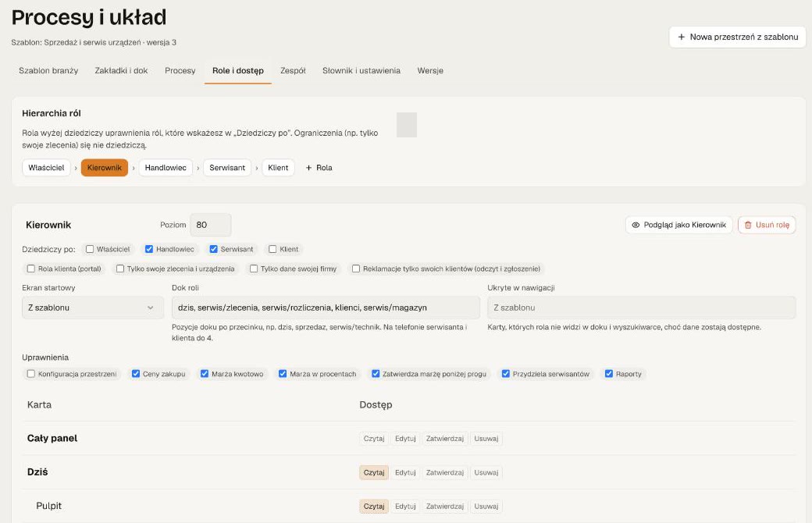Toggle Zatwierdzaj for Cały panel
This screenshot has width=812, height=523.
(x=445, y=439)
